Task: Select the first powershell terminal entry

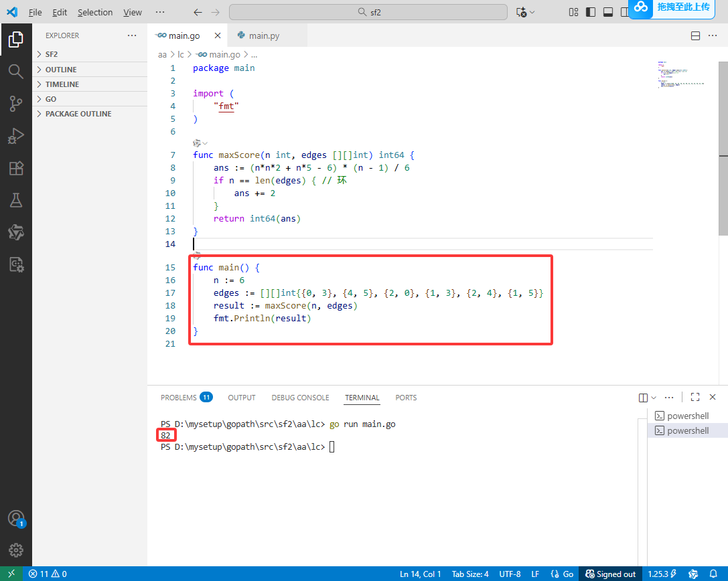Action: (x=687, y=416)
